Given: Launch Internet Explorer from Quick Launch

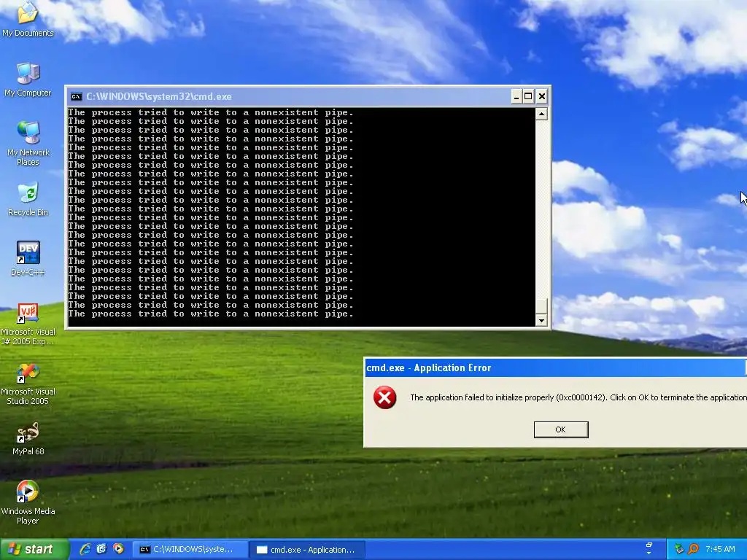Looking at the screenshot, I should pos(85,549).
